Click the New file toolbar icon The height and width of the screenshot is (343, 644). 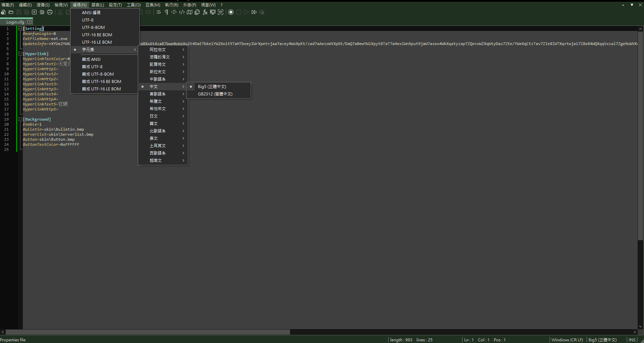coord(3,12)
